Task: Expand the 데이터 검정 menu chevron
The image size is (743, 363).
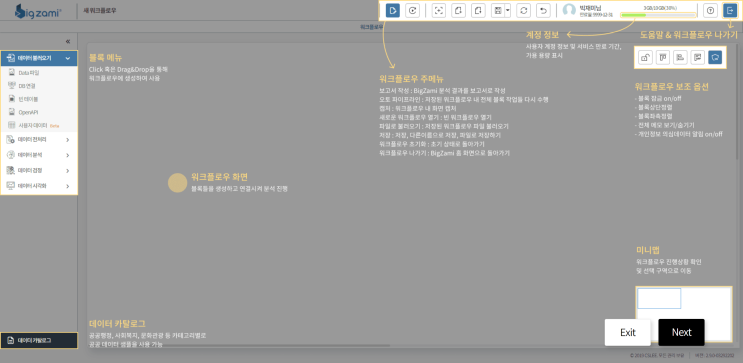Action: [68, 171]
